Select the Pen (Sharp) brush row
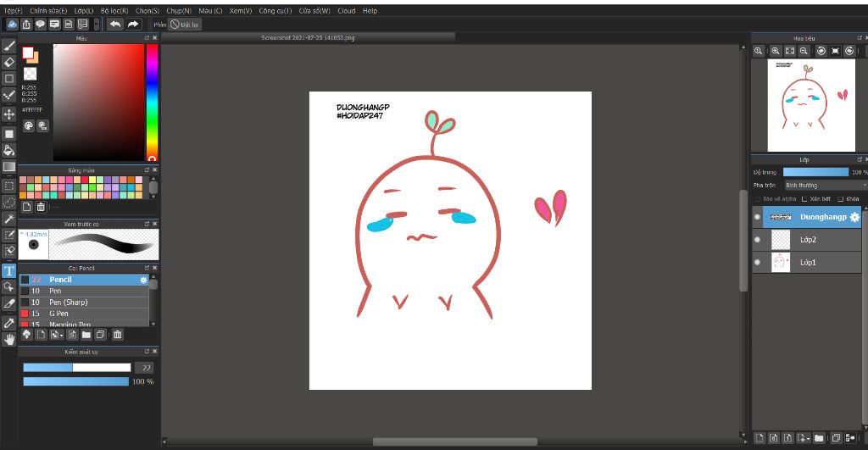 [84, 303]
